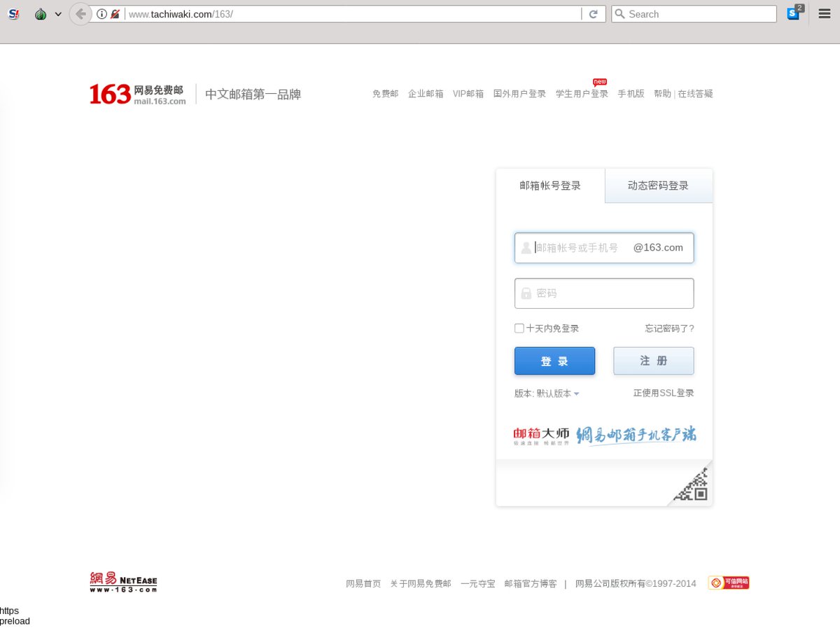Click the trusted website badge icon
Screen dimensions: 840x633
(729, 583)
